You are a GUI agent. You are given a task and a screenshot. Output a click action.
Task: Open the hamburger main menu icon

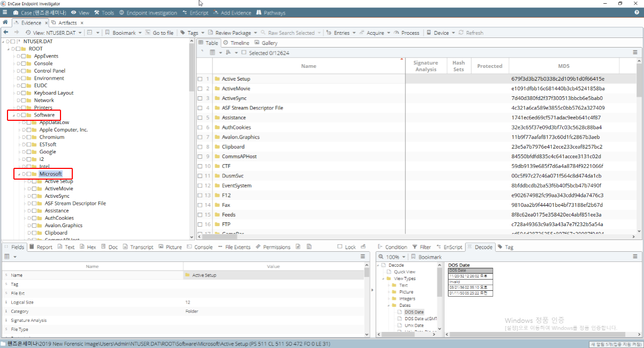click(5, 12)
